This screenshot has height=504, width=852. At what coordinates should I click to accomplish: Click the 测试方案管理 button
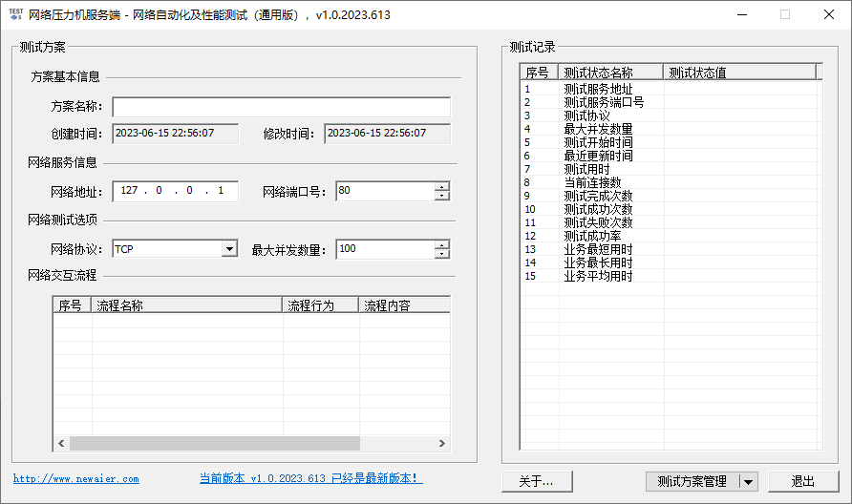[x=692, y=482]
